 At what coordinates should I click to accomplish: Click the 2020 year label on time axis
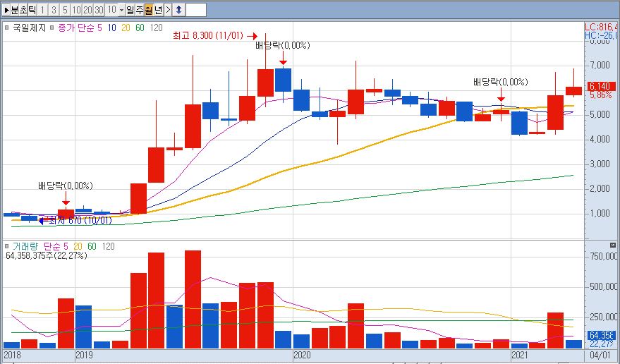302,355
